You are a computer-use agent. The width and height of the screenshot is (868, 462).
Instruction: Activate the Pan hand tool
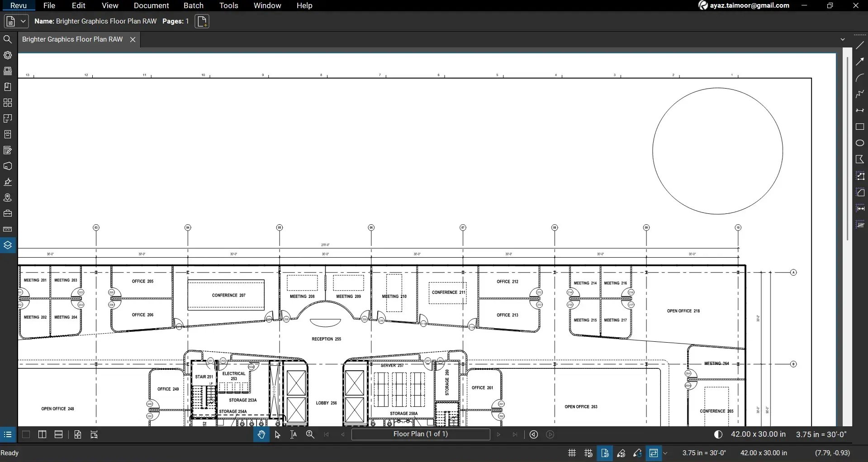(x=261, y=434)
